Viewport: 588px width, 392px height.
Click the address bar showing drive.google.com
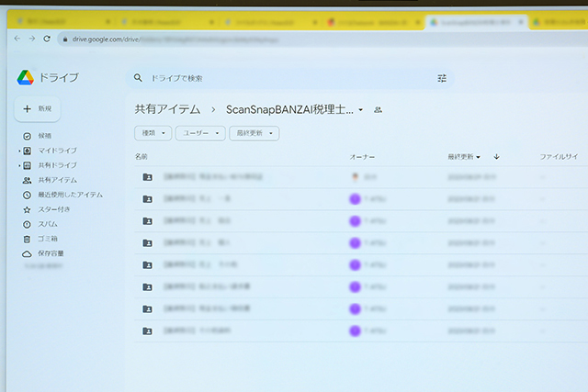tap(322, 39)
